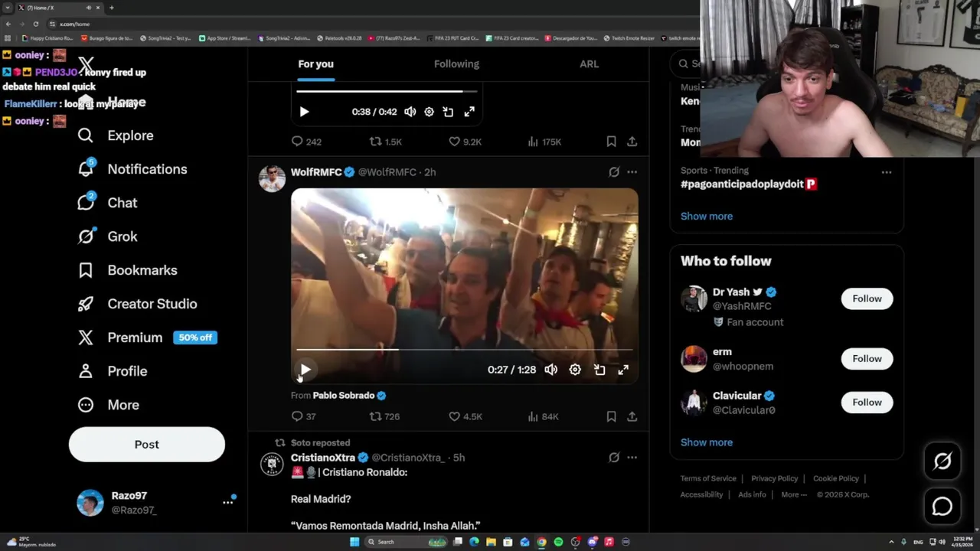View analytics for 175K views post

coord(544,142)
